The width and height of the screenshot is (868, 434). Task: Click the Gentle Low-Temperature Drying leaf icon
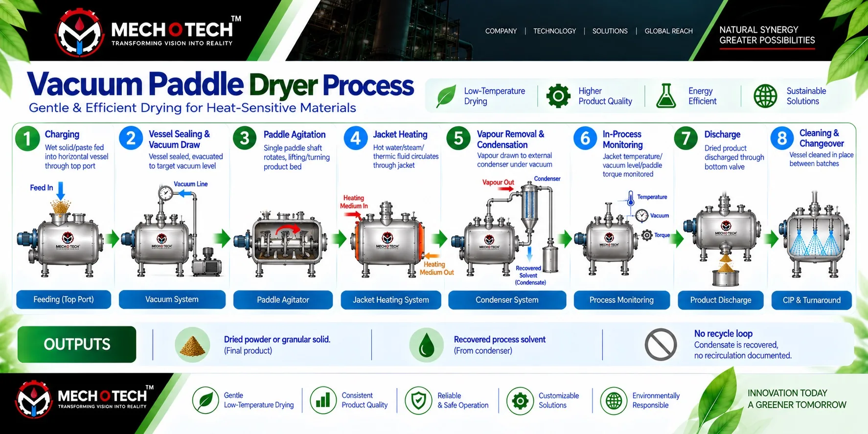coord(206,400)
